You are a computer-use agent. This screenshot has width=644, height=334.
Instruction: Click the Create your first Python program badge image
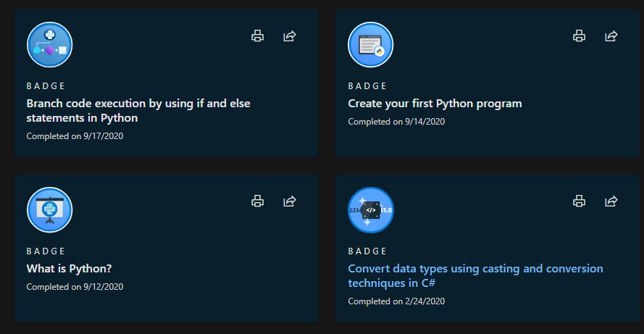(x=370, y=45)
